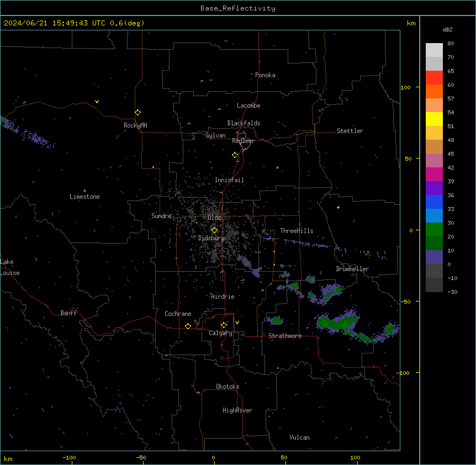The height and width of the screenshot is (465, 476).
Task: Click the Blackfalds town label
Action: (x=244, y=123)
